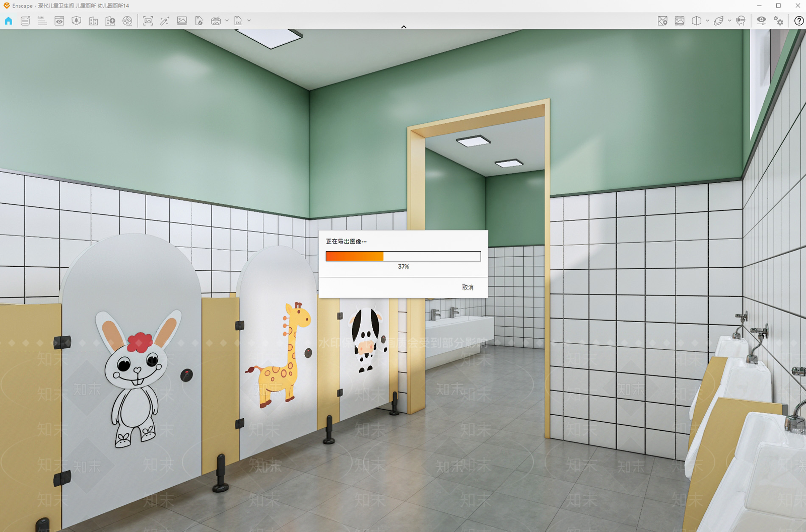Toggle the safe frame image icon
This screenshot has width=806, height=532.
(x=680, y=21)
